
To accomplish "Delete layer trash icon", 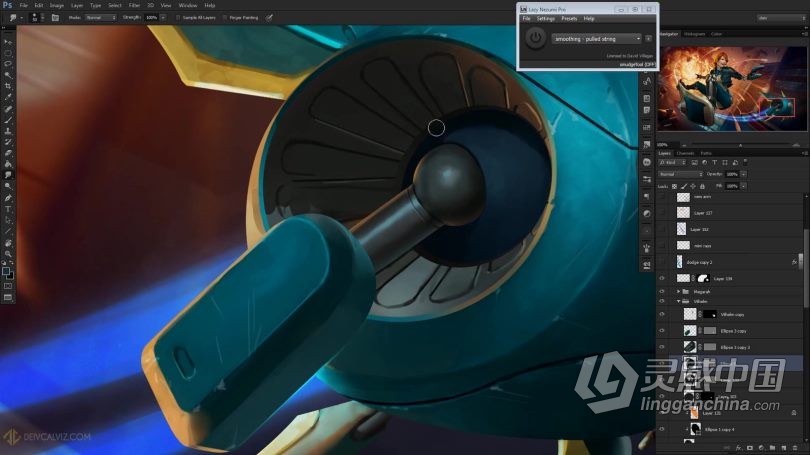I will click(x=795, y=448).
